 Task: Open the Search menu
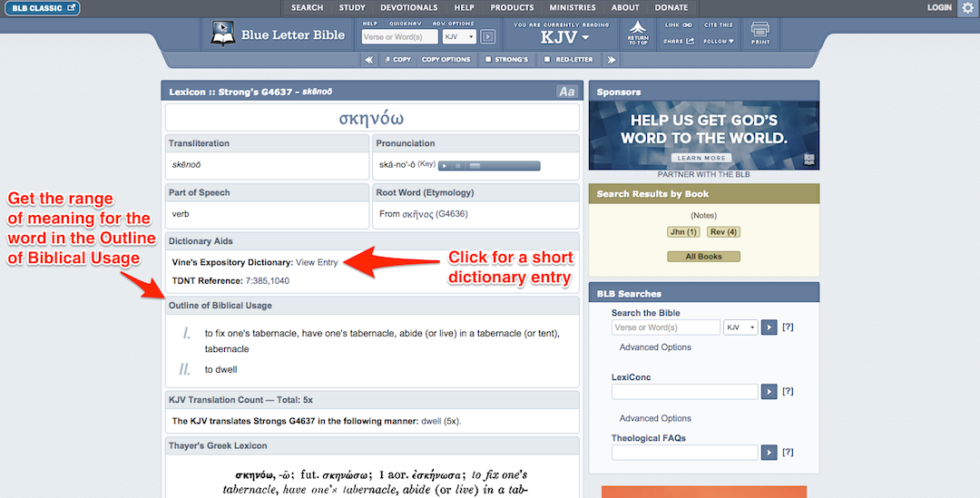point(307,7)
